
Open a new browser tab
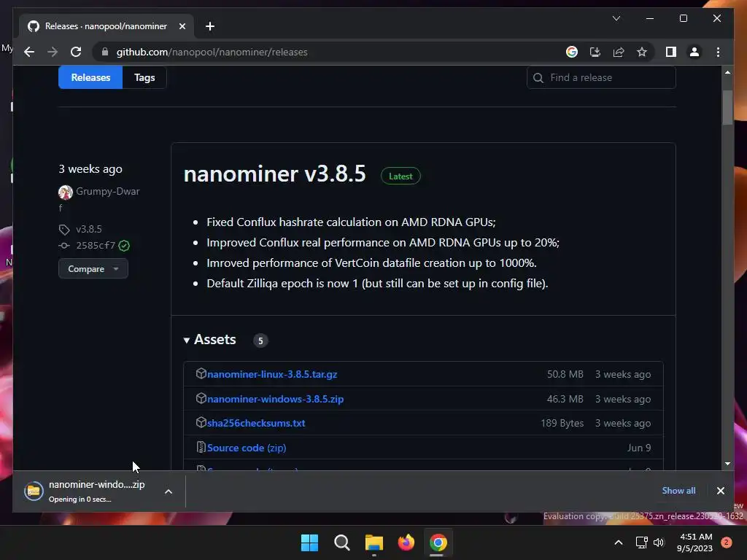click(x=210, y=26)
